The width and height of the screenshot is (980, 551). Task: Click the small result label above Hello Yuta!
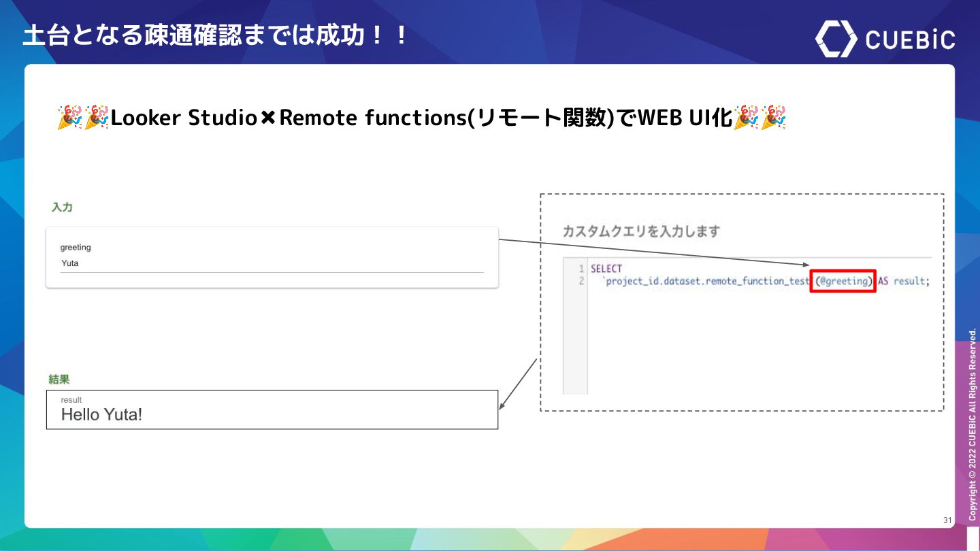pyautogui.click(x=71, y=400)
